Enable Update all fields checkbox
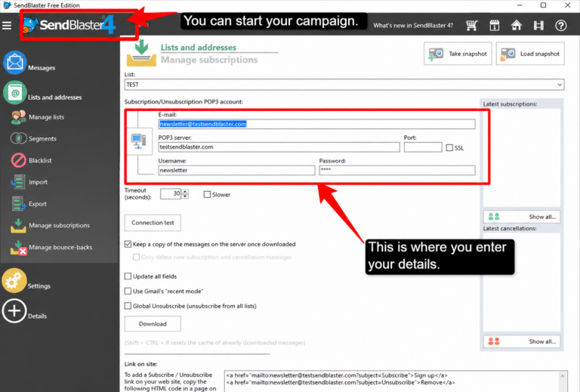This screenshot has width=580, height=392. click(128, 276)
